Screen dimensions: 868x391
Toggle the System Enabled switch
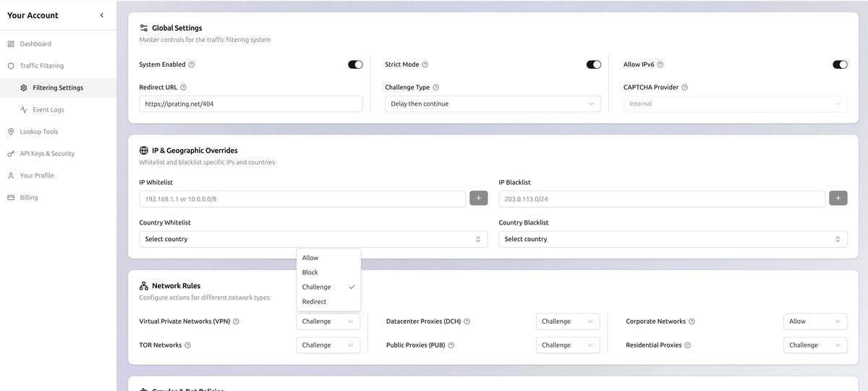[x=355, y=64]
